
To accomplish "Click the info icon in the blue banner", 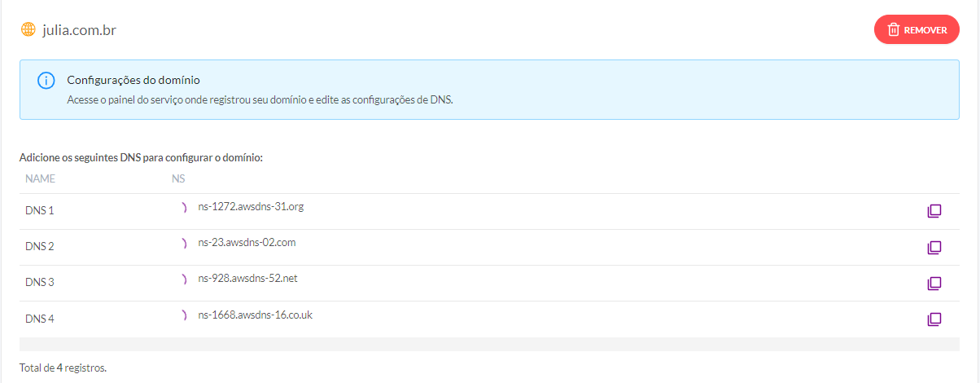I will pyautogui.click(x=46, y=81).
